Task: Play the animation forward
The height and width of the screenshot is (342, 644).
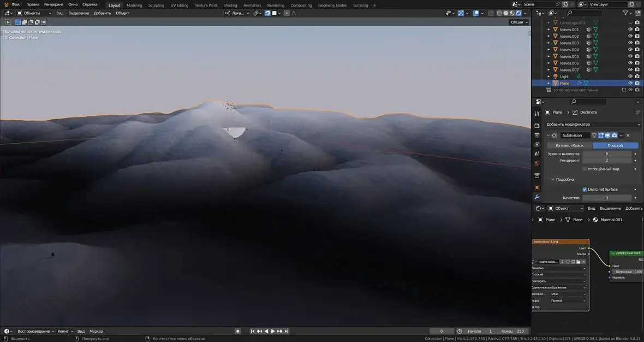Action: click(273, 331)
